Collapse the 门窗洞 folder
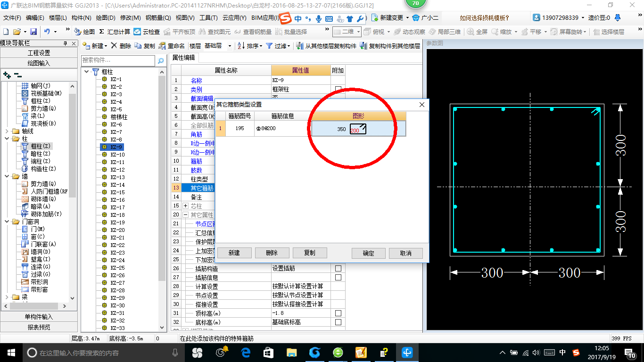 pos(7,222)
